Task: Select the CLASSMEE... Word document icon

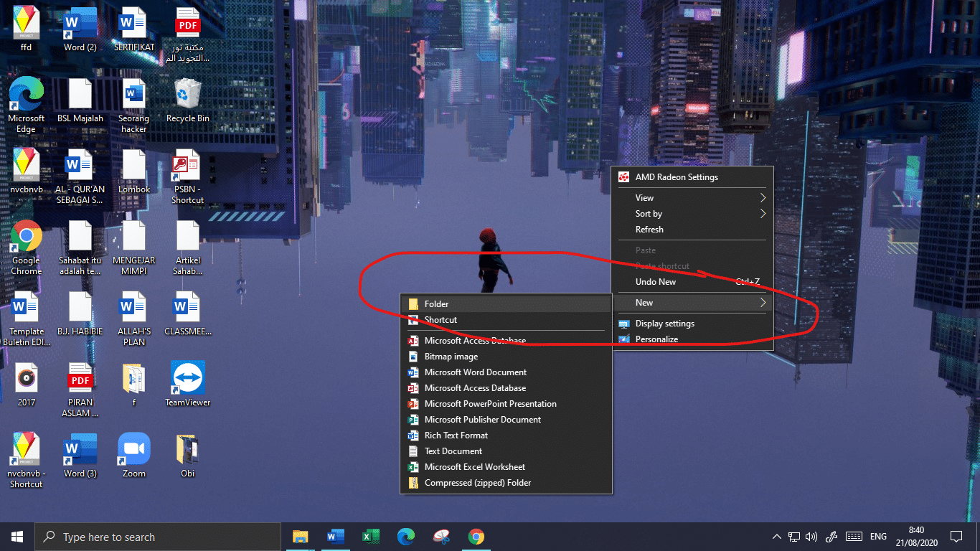Action: (188, 314)
